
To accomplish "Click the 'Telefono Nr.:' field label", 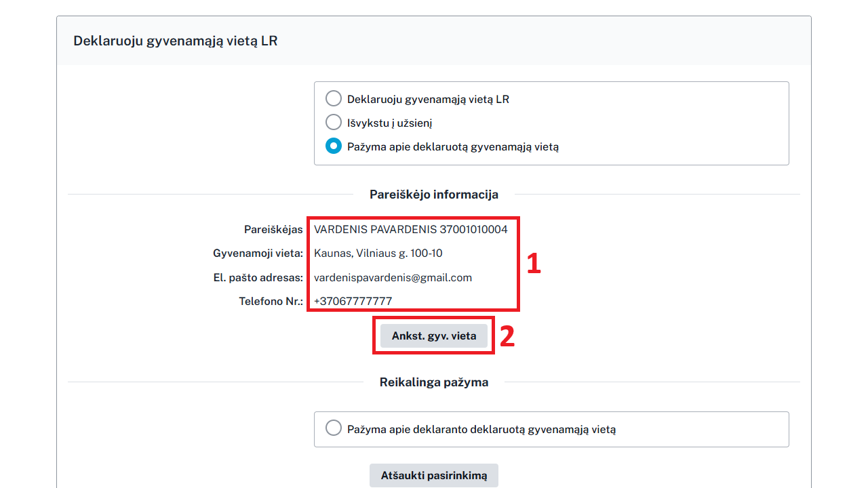I will (x=271, y=301).
